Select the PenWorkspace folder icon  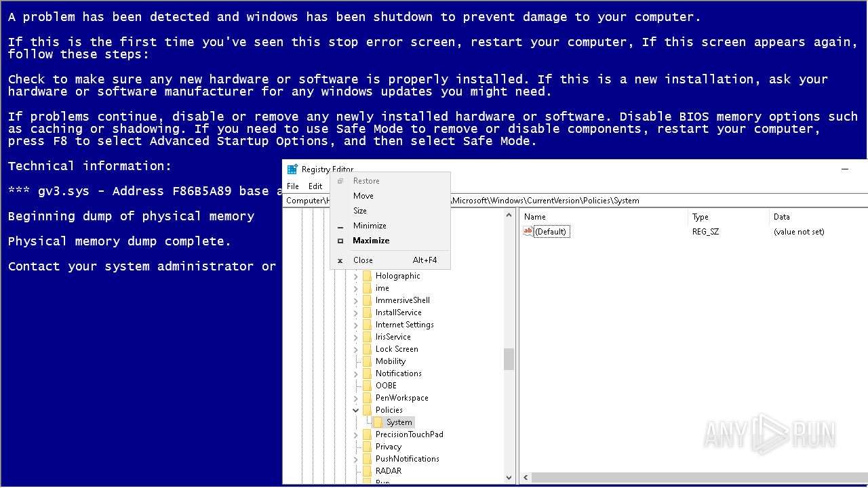pyautogui.click(x=367, y=398)
